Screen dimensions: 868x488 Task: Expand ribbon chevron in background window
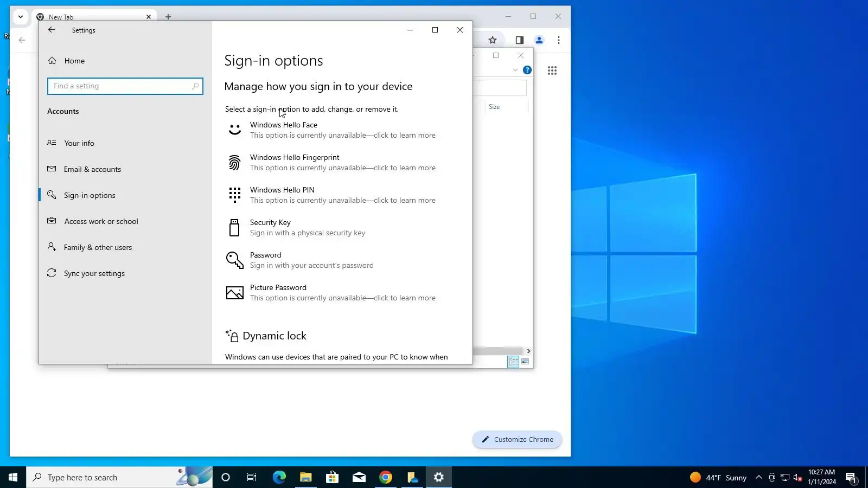pos(515,70)
